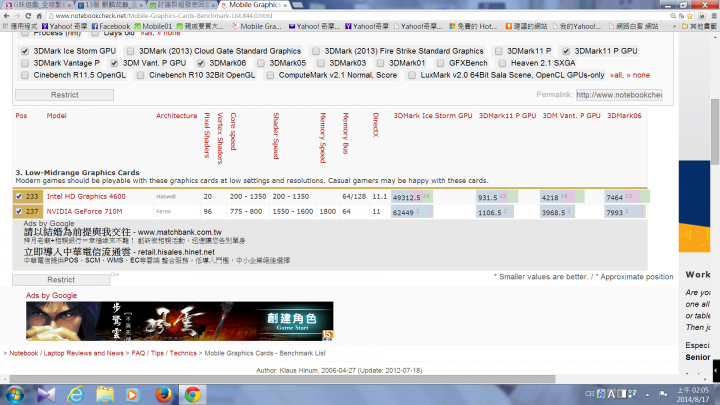Enable the 3DMark05 checkbox
Image resolution: width=720 pixels, height=405 pixels.
coord(261,63)
